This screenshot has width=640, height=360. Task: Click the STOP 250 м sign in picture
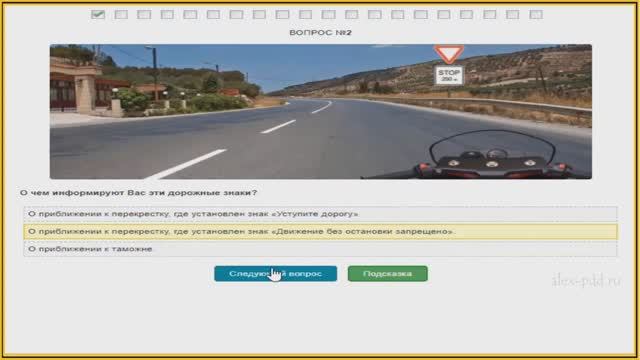449,75
